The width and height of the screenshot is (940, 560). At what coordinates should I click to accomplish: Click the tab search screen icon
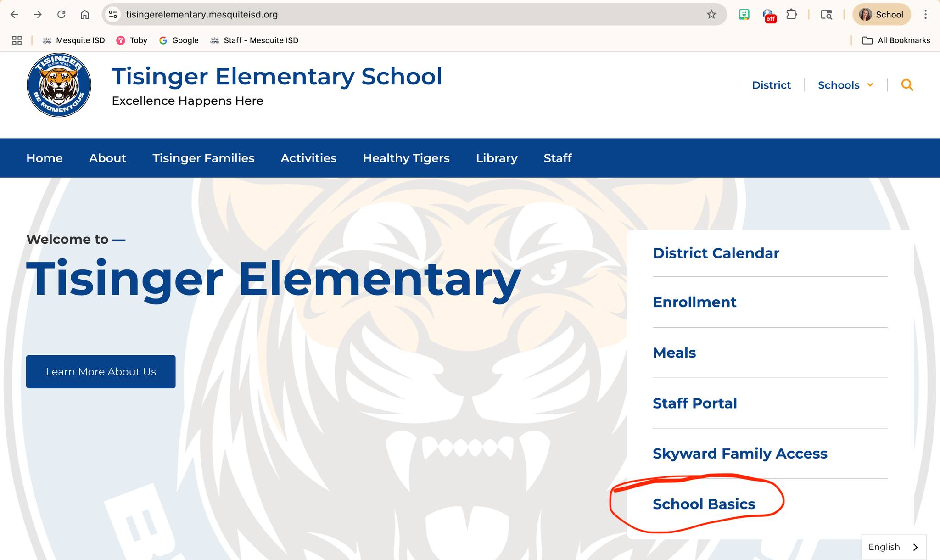tap(826, 15)
